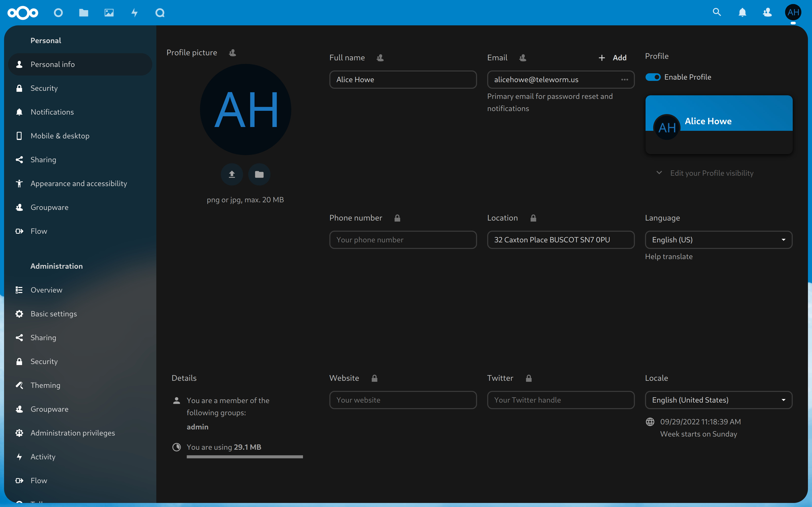Open the Photos app icon
812x507 pixels.
[x=109, y=13]
